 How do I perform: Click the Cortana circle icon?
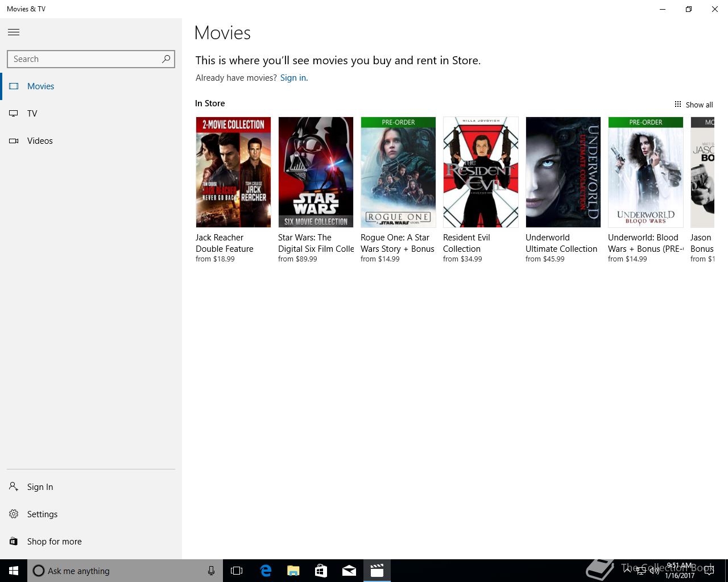pos(38,571)
